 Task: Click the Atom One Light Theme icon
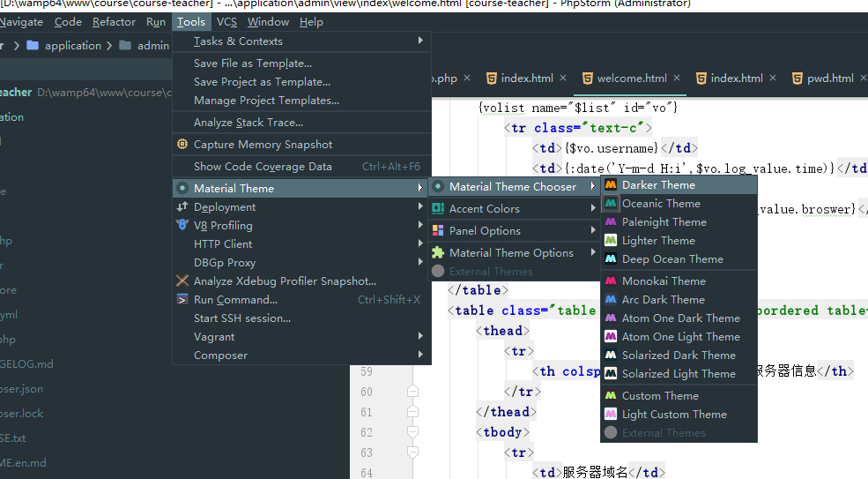point(611,336)
